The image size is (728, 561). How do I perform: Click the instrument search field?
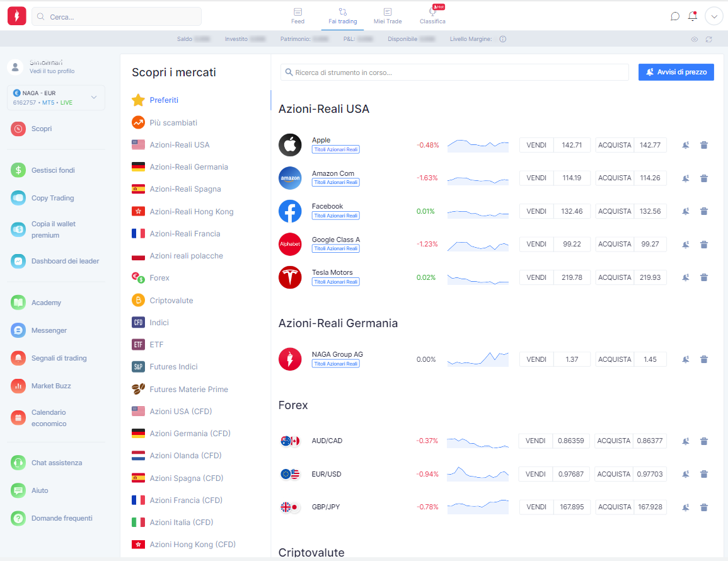pos(454,72)
